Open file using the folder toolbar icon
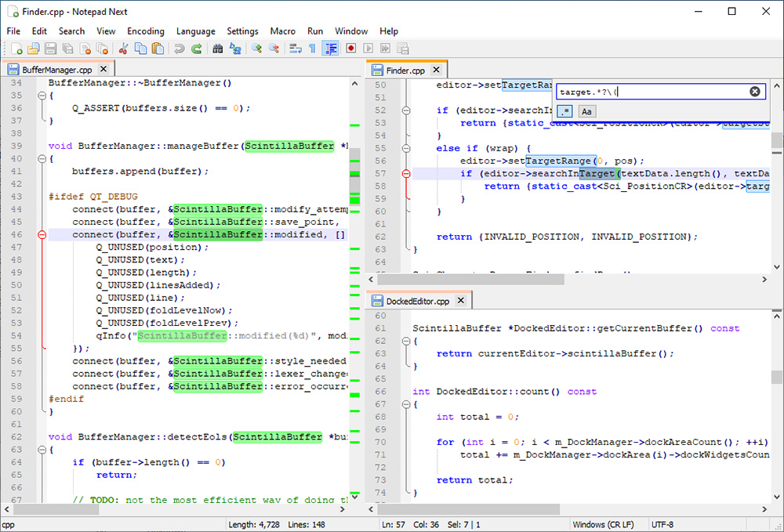This screenshot has width=784, height=532. 34,49
